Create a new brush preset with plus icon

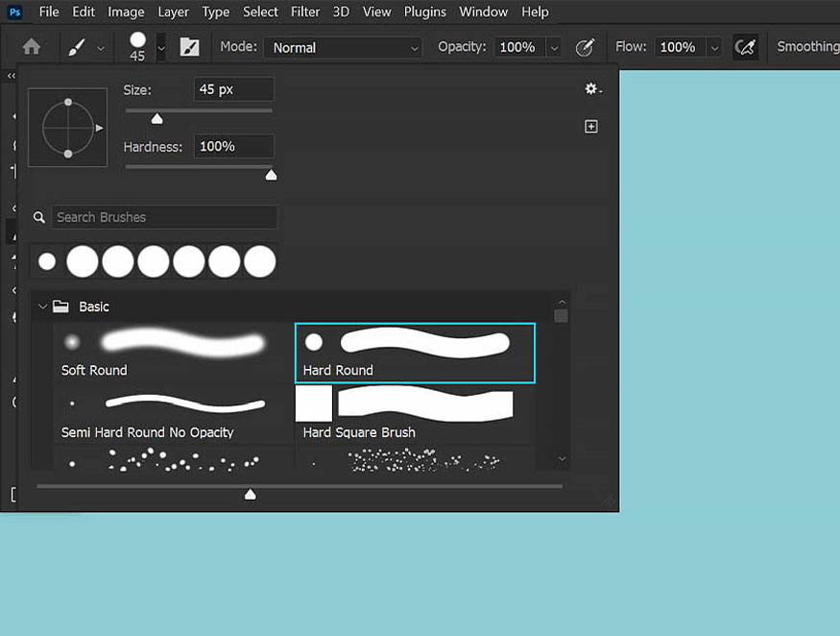coord(591,127)
